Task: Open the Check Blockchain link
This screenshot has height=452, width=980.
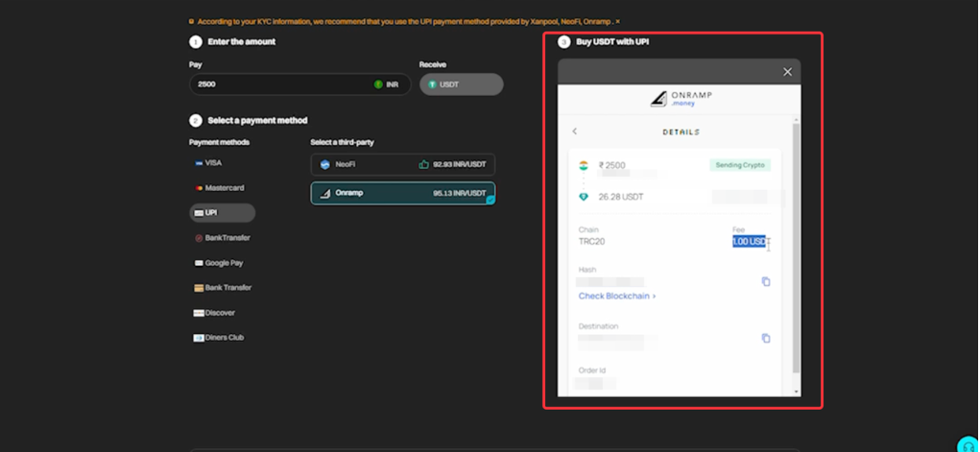Action: coord(616,297)
